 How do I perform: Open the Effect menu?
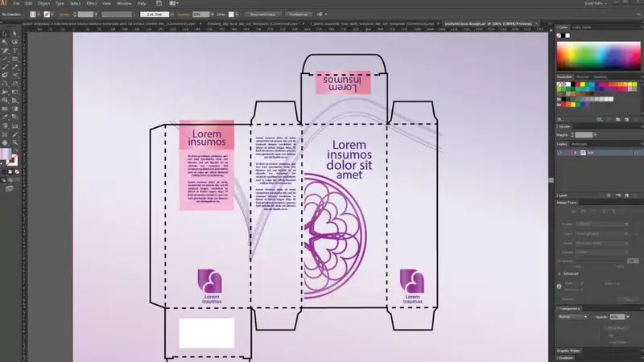pos(92,3)
